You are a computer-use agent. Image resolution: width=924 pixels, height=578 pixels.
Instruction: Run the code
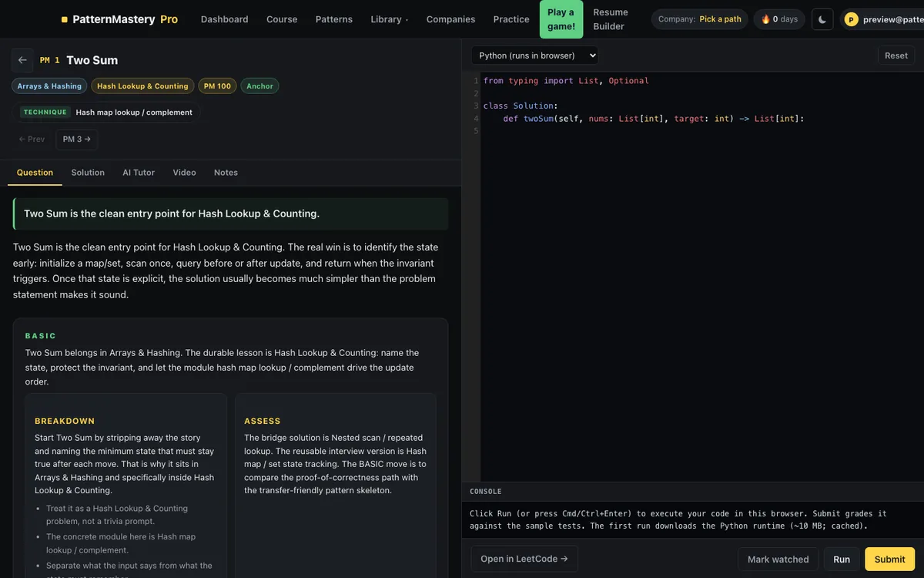[x=842, y=560]
